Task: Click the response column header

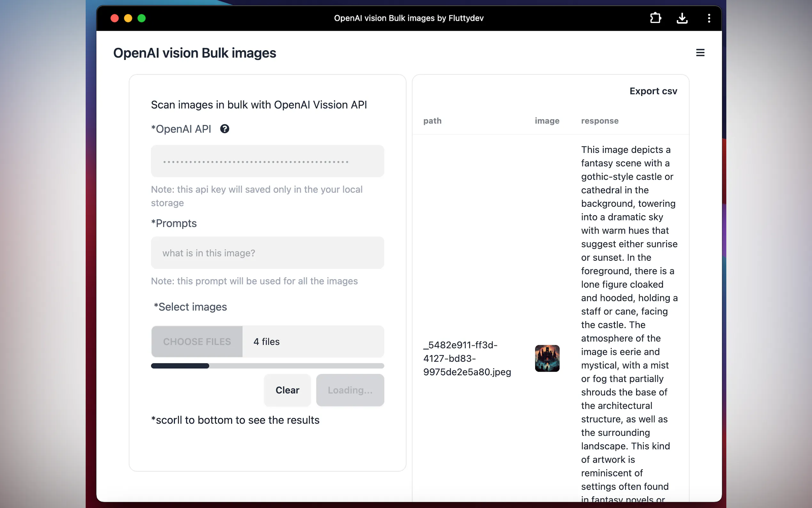Action: [600, 121]
